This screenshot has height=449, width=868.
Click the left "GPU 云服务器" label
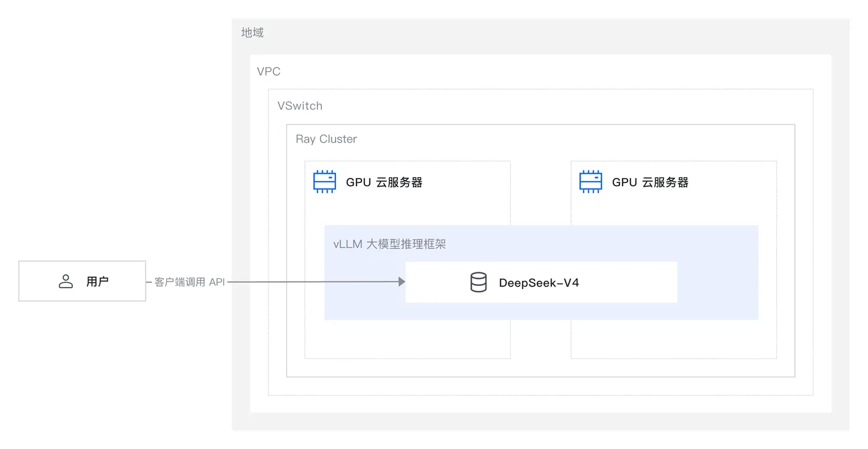pos(384,182)
